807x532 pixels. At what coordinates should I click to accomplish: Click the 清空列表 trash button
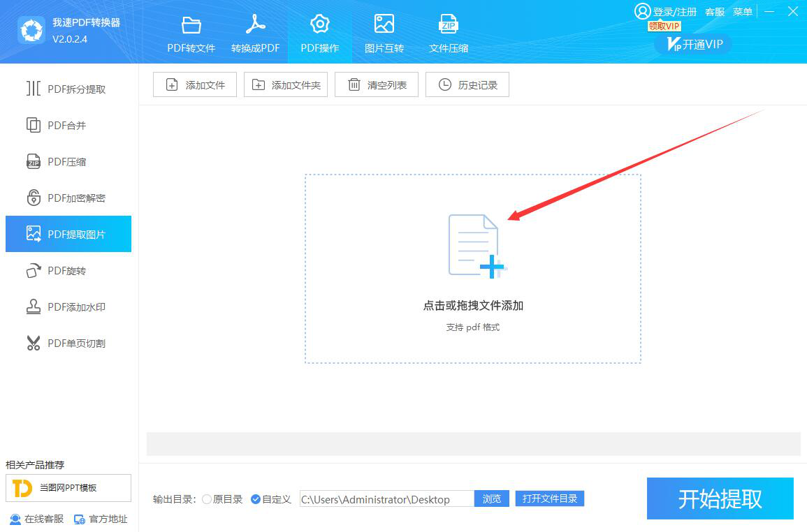click(x=376, y=84)
